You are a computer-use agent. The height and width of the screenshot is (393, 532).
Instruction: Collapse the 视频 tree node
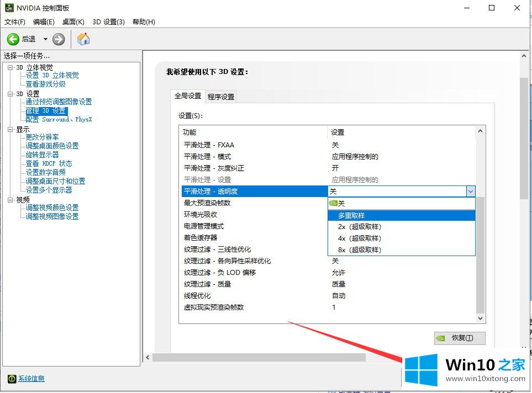click(x=10, y=200)
